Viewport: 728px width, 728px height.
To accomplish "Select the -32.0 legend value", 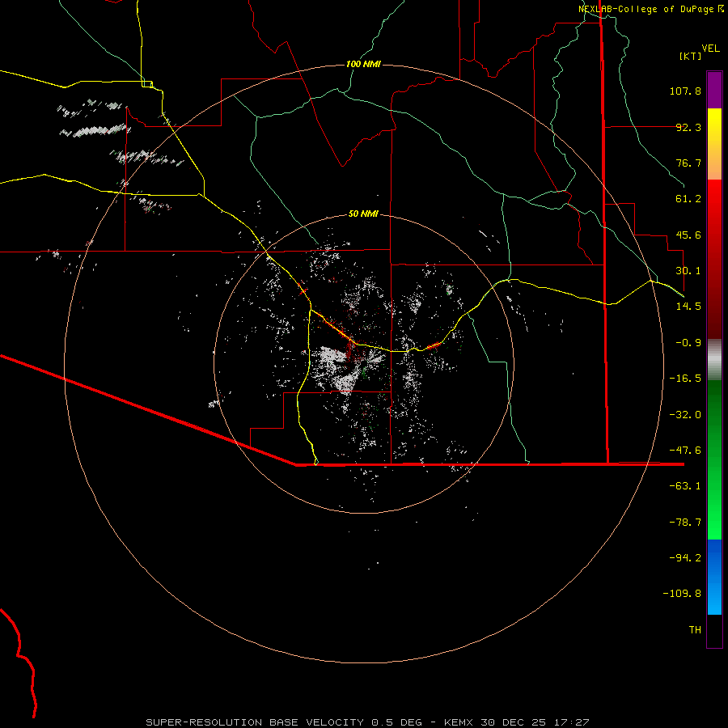I will coord(685,415).
